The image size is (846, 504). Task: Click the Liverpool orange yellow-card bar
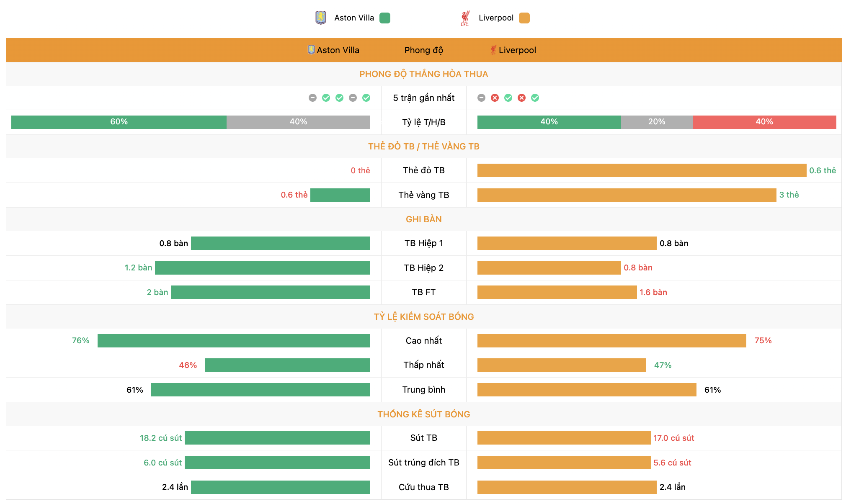pos(627,195)
